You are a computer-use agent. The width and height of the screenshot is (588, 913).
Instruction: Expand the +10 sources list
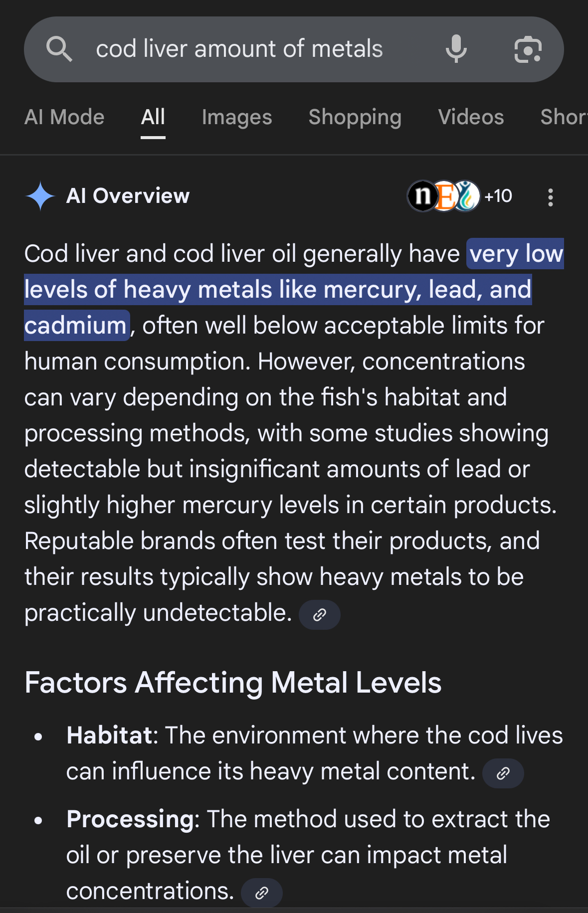498,196
